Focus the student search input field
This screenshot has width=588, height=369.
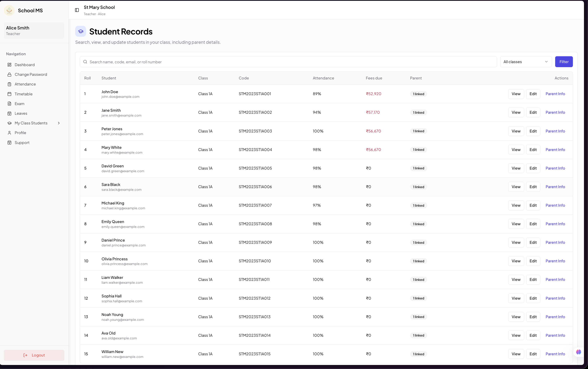click(x=288, y=62)
